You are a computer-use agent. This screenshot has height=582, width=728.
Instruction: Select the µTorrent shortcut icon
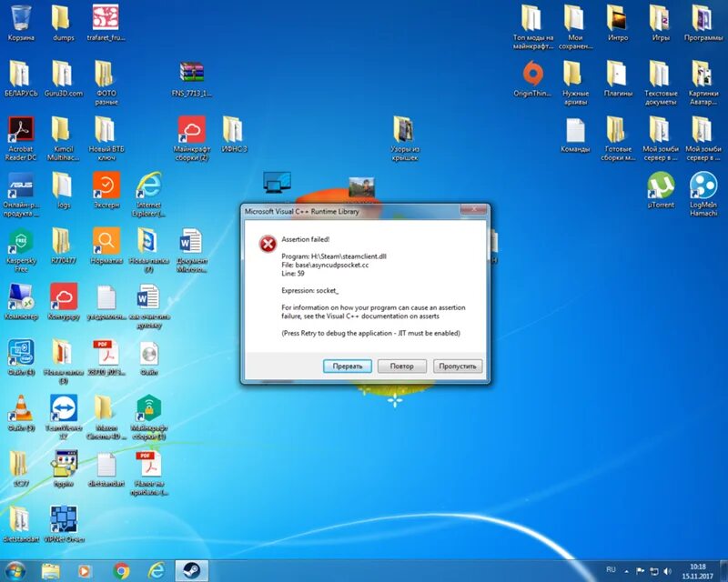(661, 190)
